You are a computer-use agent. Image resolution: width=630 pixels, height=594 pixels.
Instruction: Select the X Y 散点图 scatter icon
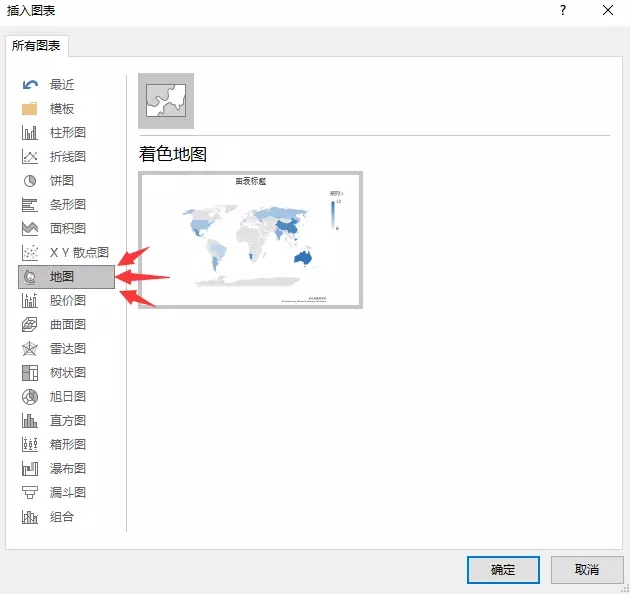(x=30, y=253)
